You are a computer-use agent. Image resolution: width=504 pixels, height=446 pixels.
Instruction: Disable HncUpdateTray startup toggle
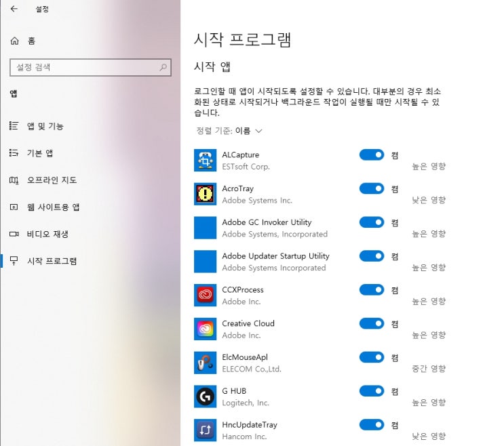pyautogui.click(x=372, y=424)
